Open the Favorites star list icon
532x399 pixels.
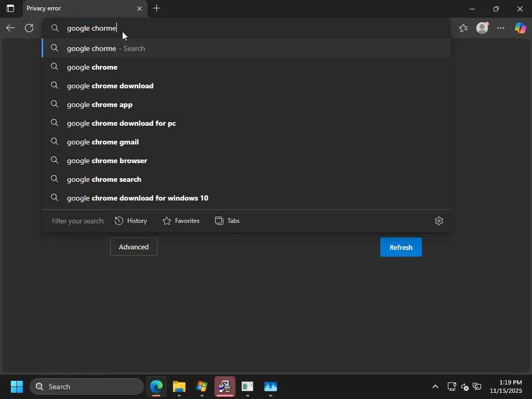point(463,28)
